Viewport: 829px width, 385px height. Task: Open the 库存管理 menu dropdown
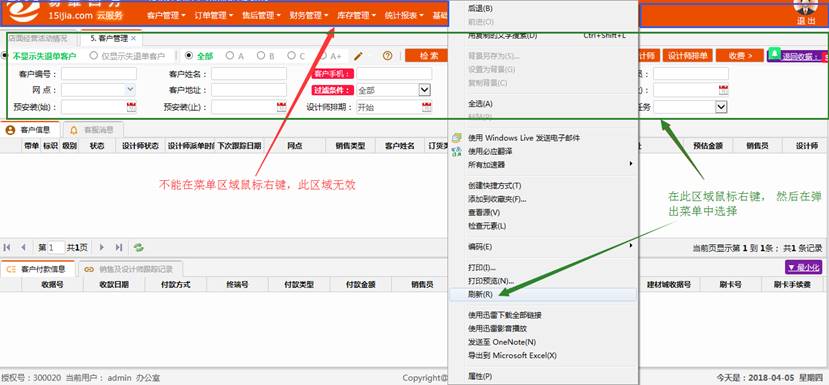click(x=356, y=16)
